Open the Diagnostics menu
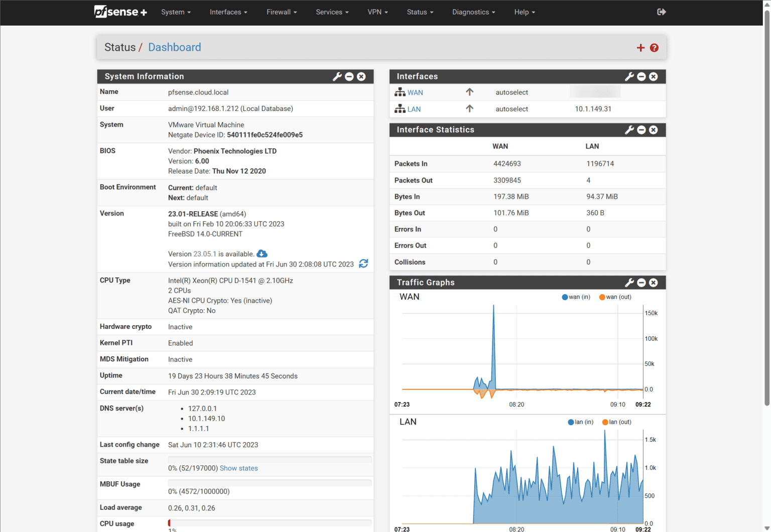771x532 pixels. 472,12
